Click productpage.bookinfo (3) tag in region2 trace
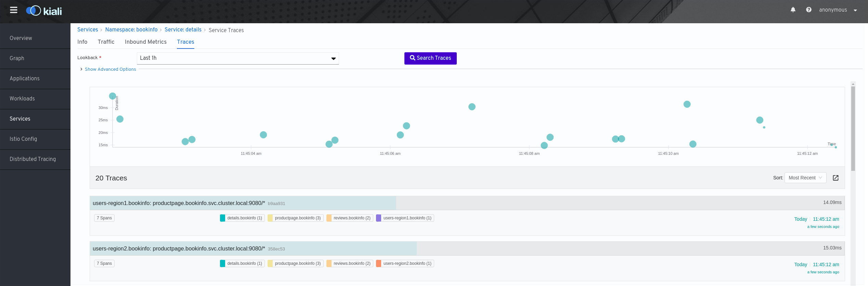868x286 pixels. (296, 263)
